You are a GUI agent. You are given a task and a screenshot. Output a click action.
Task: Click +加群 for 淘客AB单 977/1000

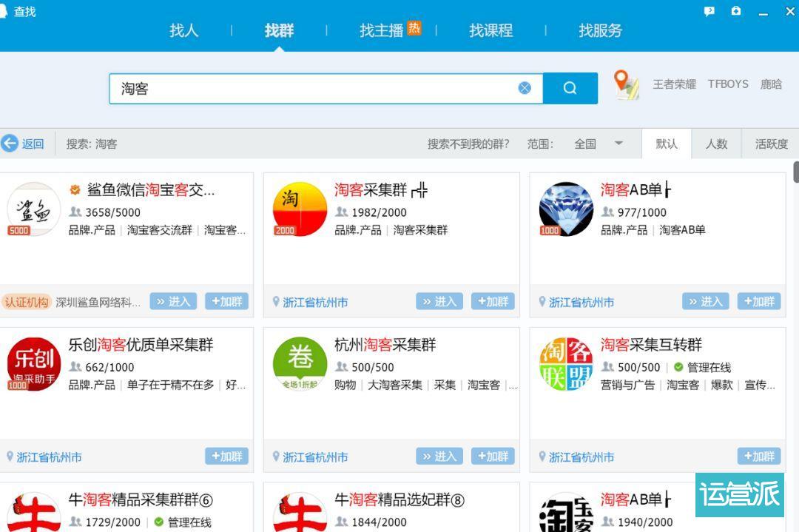point(759,301)
